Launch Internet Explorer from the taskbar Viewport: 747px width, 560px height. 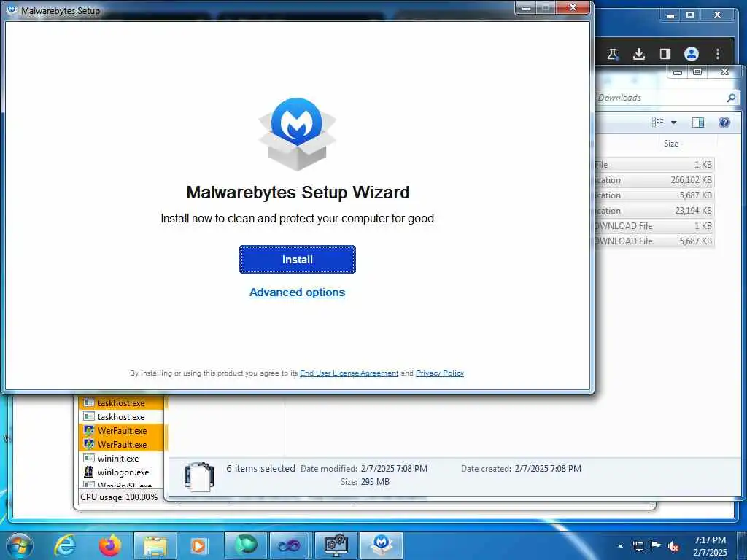(64, 545)
